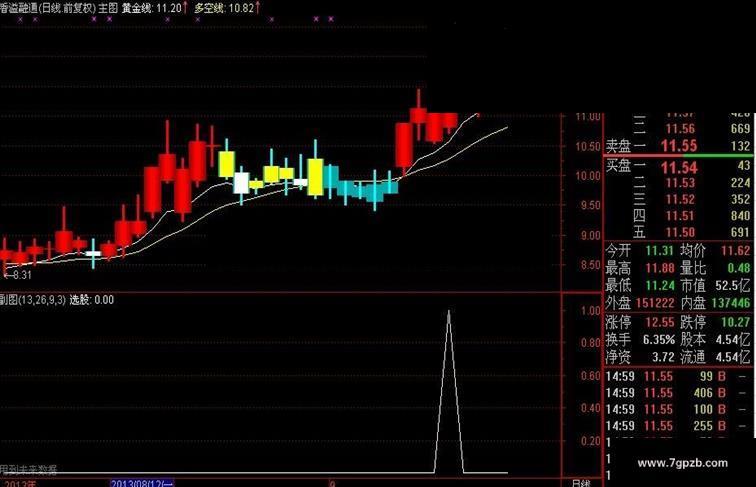
Task: Select the buy volume 224
Action: 740,183
